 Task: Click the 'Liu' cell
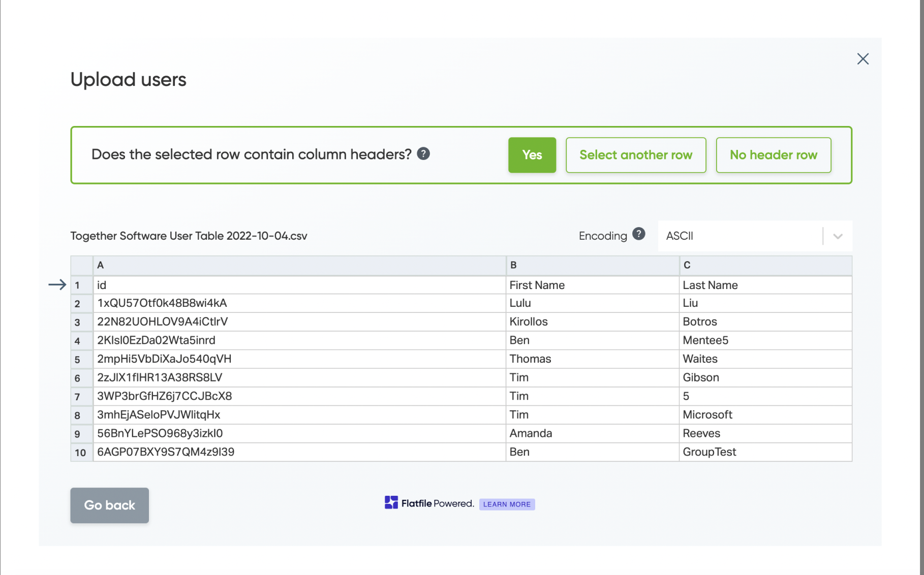point(765,303)
